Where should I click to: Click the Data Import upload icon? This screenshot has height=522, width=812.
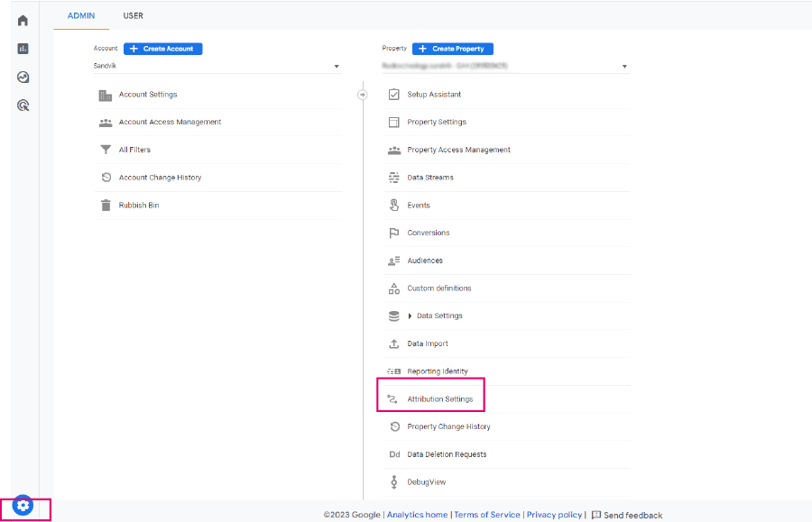394,343
